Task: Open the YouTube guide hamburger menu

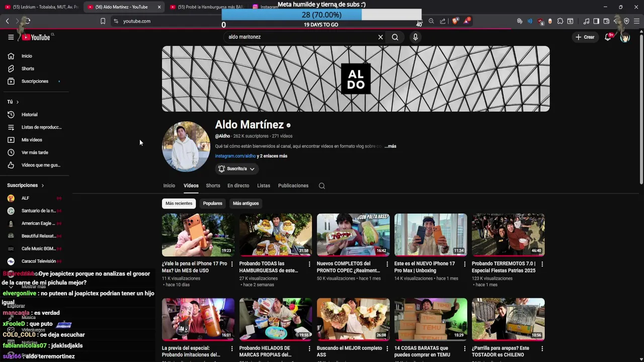Action: tap(11, 37)
